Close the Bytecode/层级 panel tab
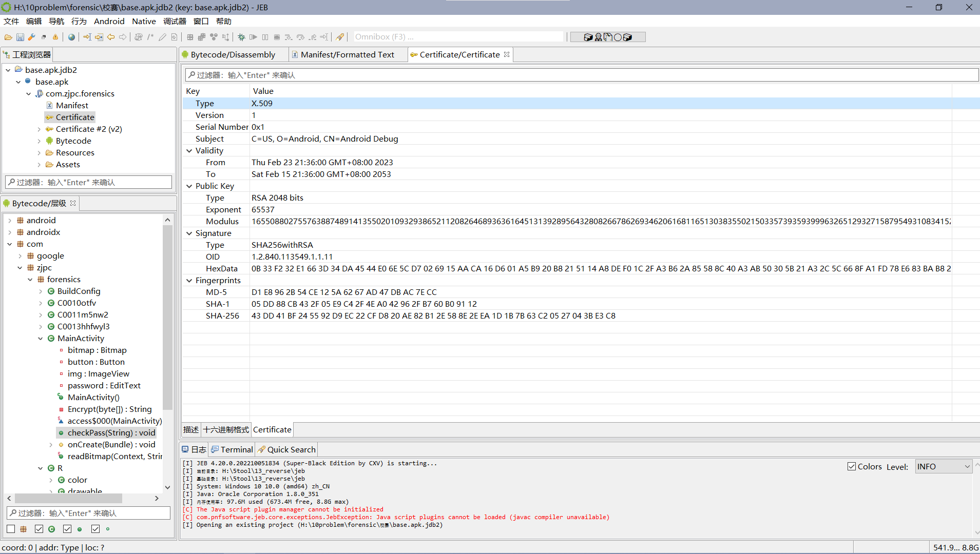 (73, 203)
